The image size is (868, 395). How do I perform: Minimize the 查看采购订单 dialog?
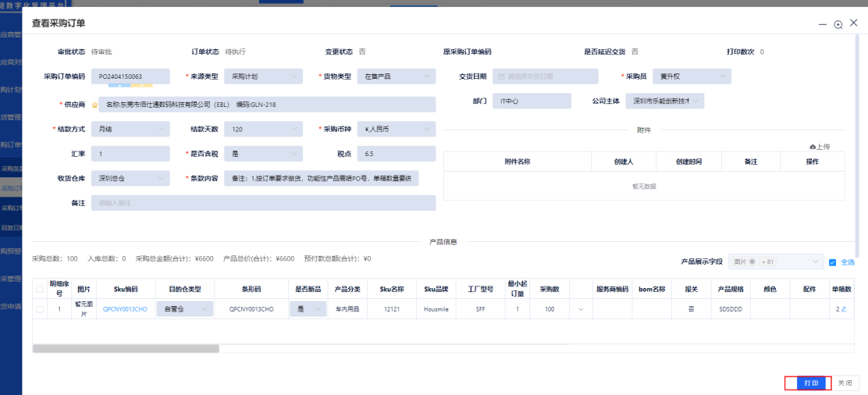pyautogui.click(x=823, y=24)
